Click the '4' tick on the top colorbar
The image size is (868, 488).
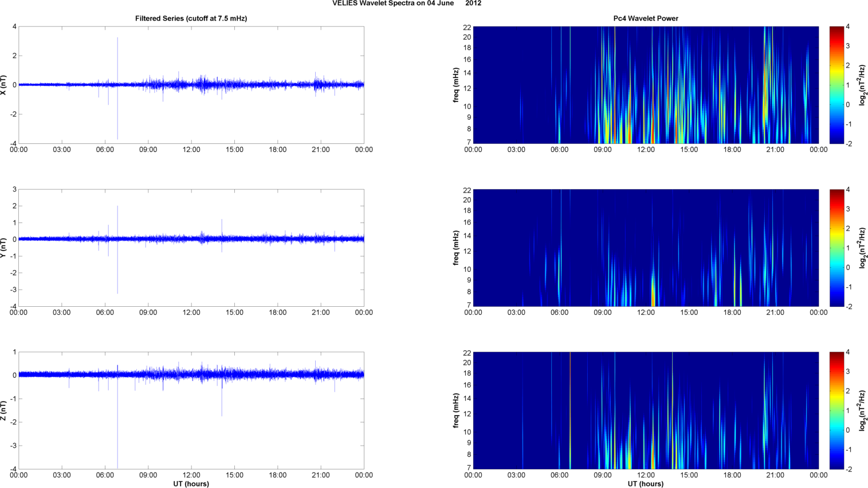click(x=847, y=27)
